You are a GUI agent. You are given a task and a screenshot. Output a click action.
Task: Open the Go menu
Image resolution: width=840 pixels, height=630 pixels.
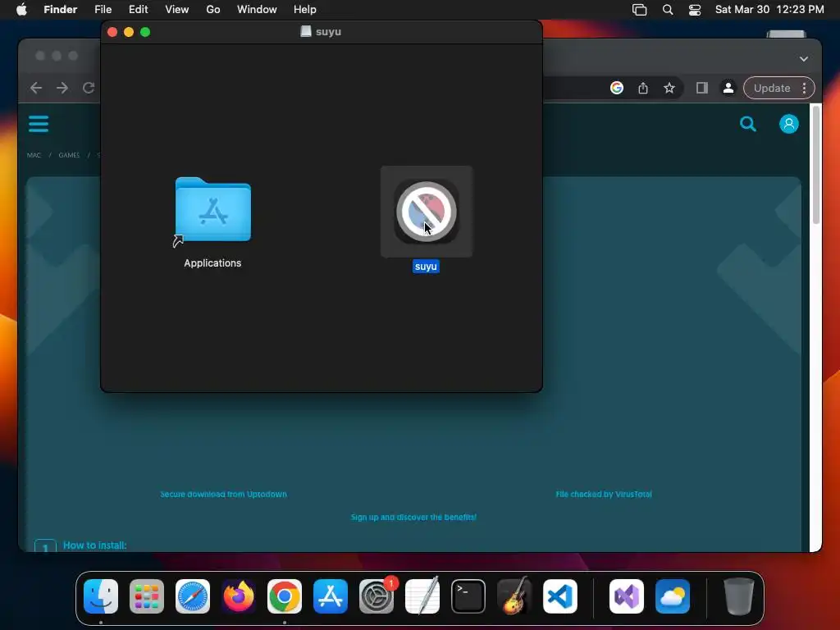pyautogui.click(x=213, y=10)
